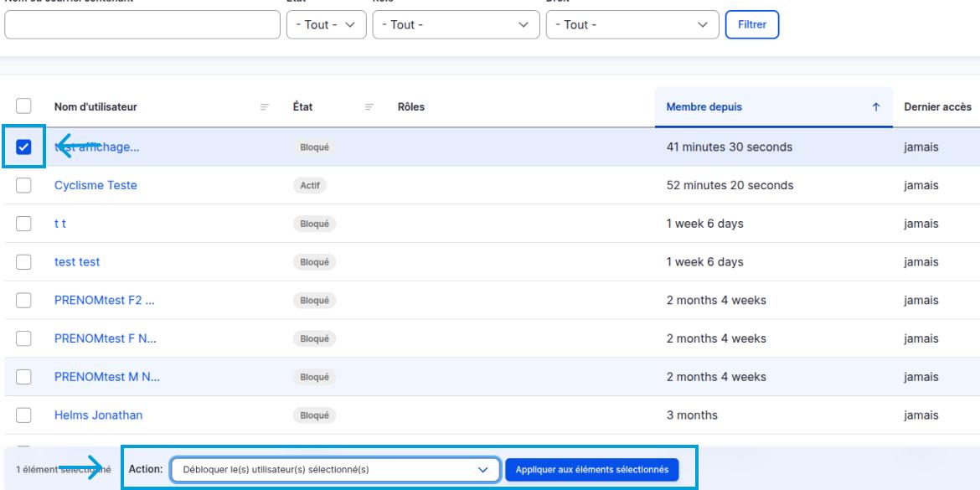Expand the rightmost '- Tout -' filter dropdown
Viewport: 980px width, 490px height.
(x=632, y=25)
